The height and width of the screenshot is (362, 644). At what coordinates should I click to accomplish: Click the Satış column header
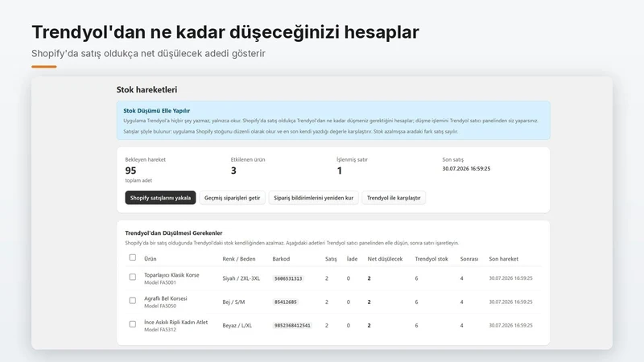click(x=331, y=259)
